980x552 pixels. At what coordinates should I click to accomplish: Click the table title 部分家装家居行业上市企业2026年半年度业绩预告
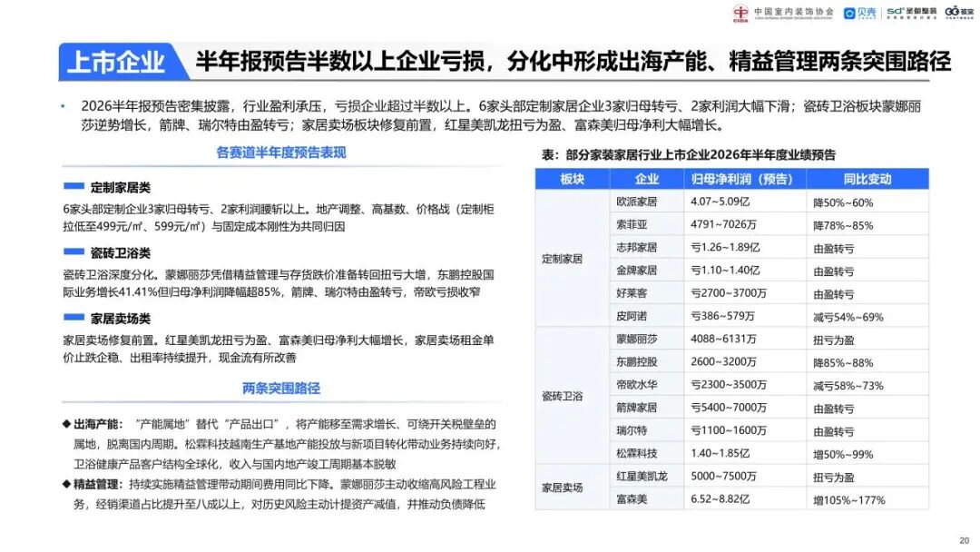tap(700, 155)
